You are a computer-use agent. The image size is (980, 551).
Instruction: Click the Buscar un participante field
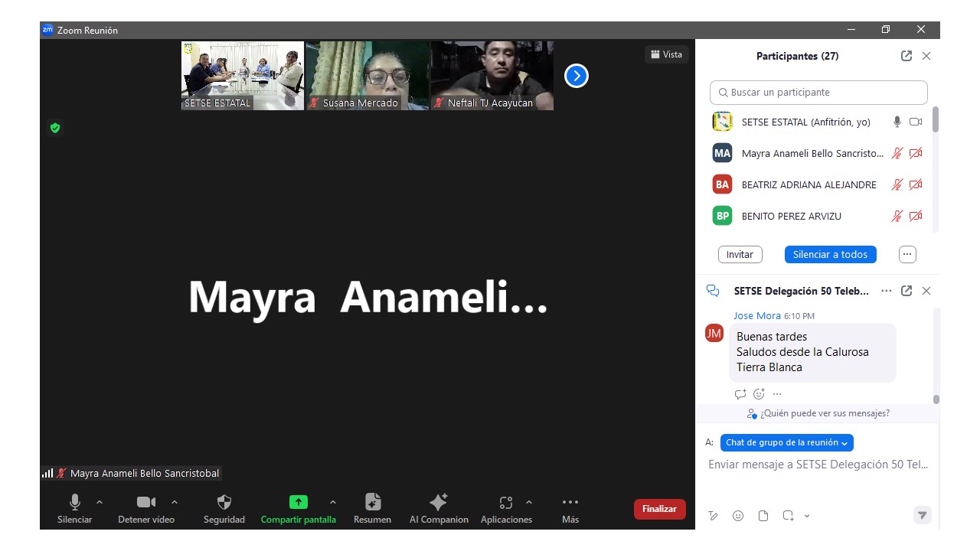[x=818, y=93]
